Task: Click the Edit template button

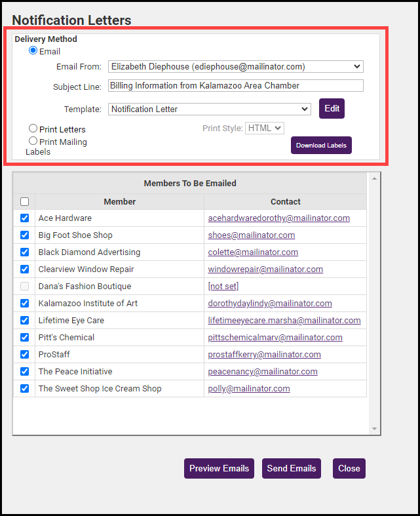Action: (332, 109)
